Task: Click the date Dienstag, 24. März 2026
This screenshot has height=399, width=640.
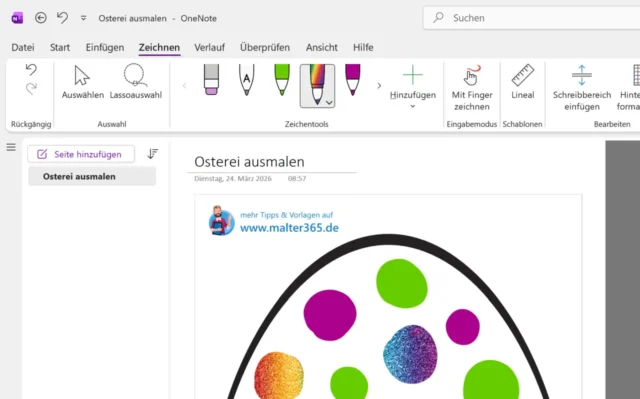Action: 233,179
